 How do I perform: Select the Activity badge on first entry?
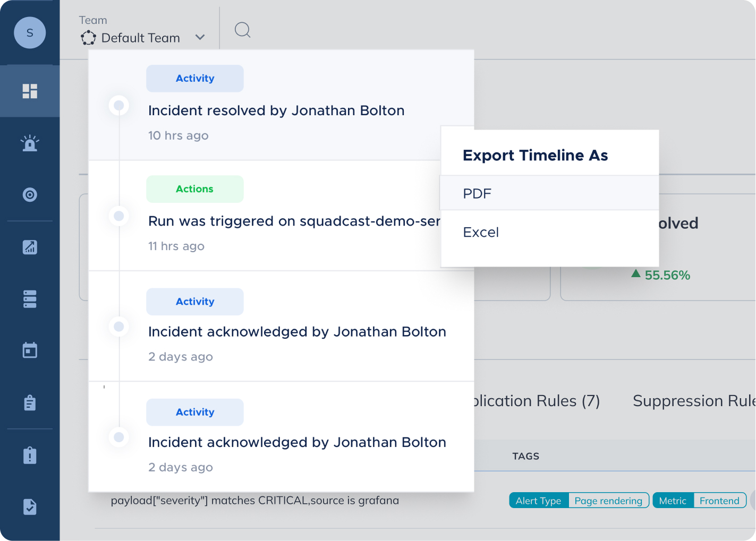point(194,78)
